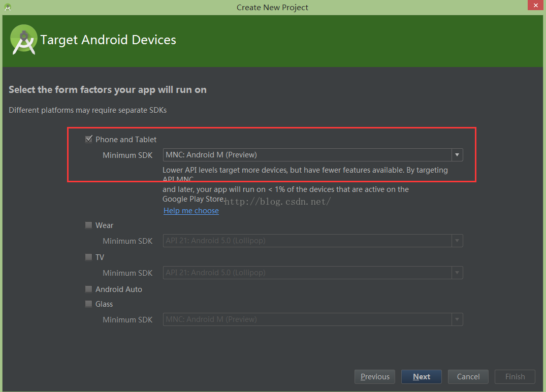Cancel the Create New Project wizard

click(468, 377)
